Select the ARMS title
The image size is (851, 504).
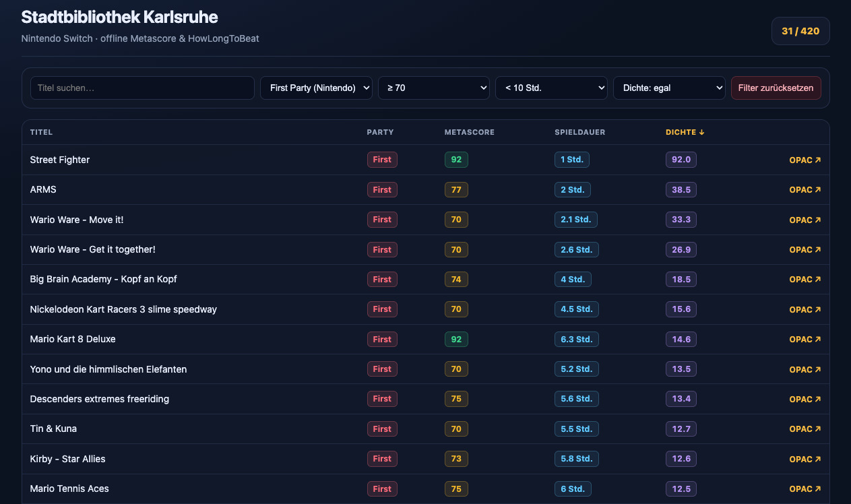tap(43, 189)
